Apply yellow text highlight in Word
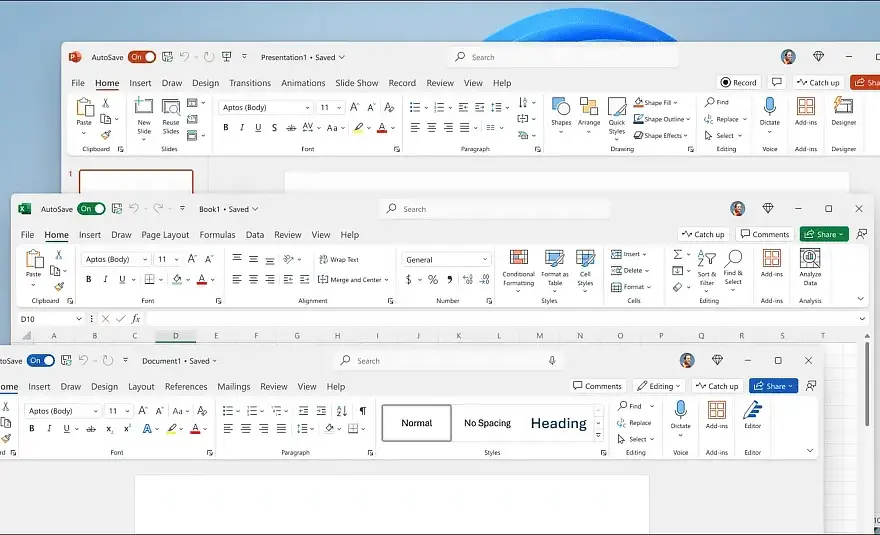 tap(172, 429)
